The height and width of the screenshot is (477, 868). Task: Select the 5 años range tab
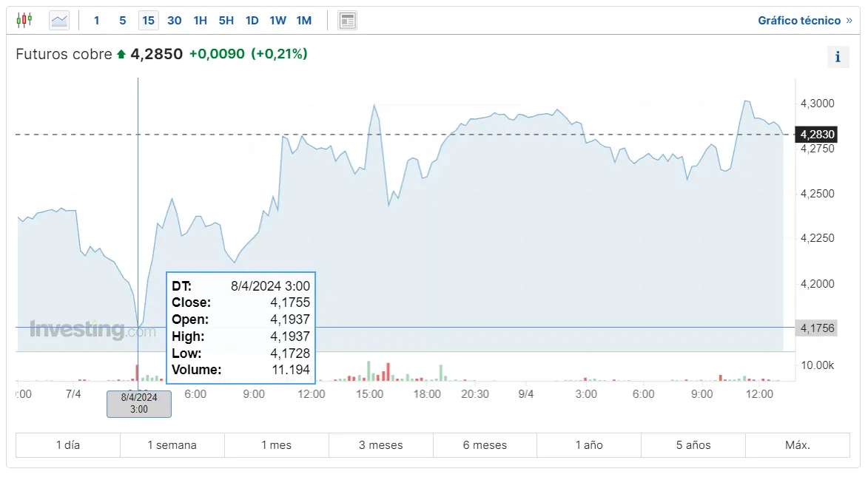693,445
